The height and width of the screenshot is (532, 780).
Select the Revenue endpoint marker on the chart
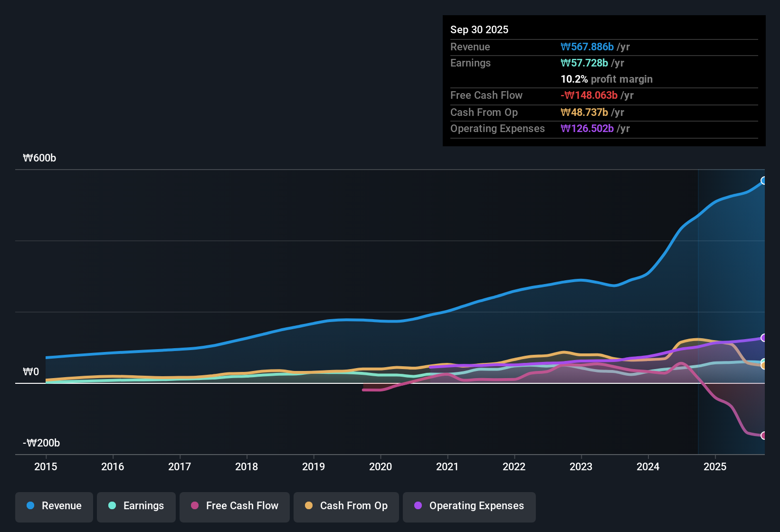[764, 180]
